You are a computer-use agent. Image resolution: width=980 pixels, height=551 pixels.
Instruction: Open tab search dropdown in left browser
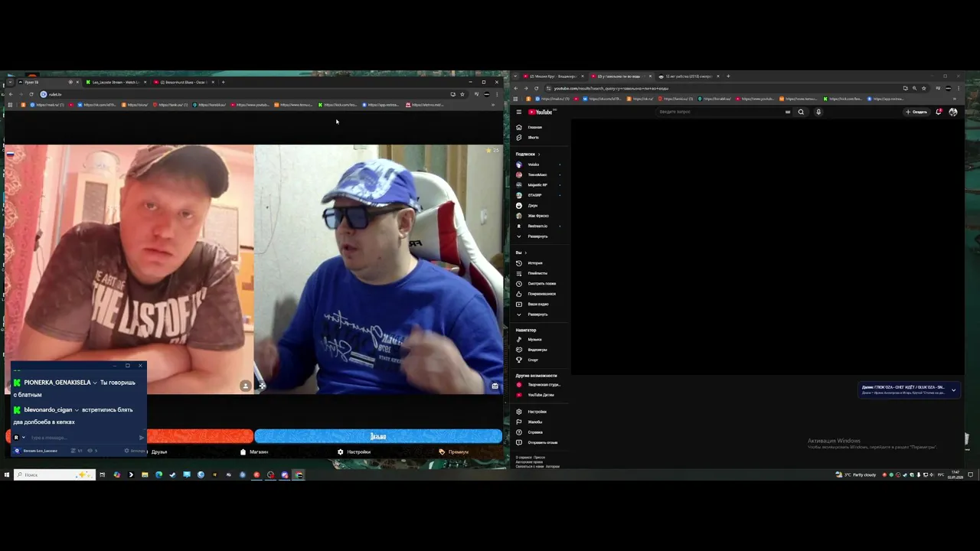pos(9,82)
